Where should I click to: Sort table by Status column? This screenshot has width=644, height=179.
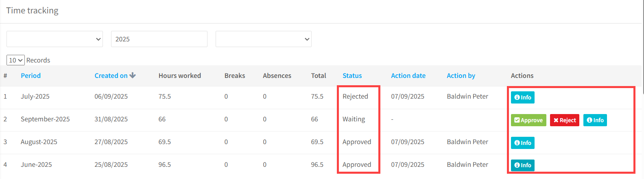pos(352,75)
